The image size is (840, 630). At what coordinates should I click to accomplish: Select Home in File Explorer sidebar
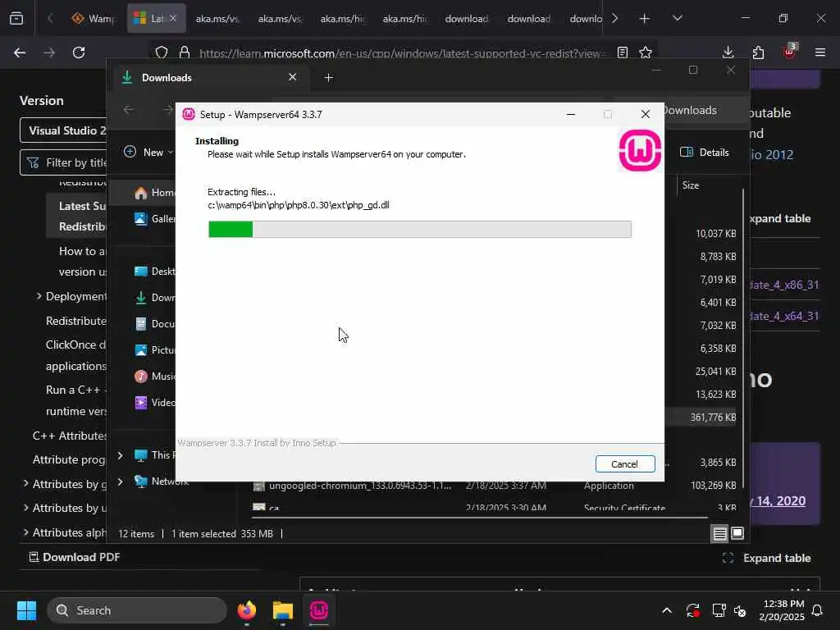pyautogui.click(x=153, y=193)
